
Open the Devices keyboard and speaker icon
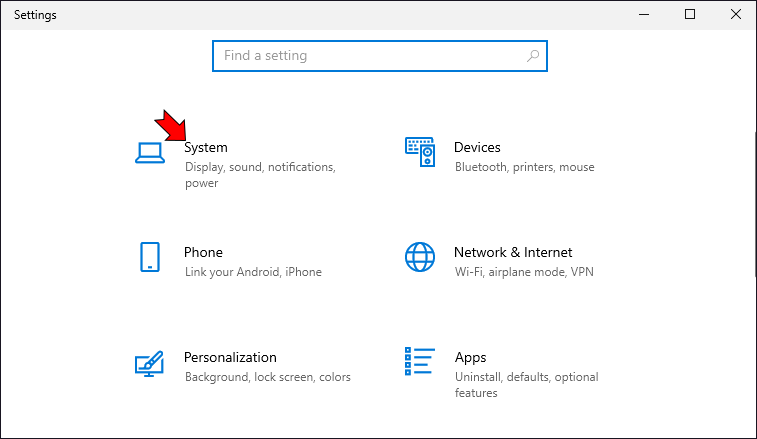[x=420, y=151]
